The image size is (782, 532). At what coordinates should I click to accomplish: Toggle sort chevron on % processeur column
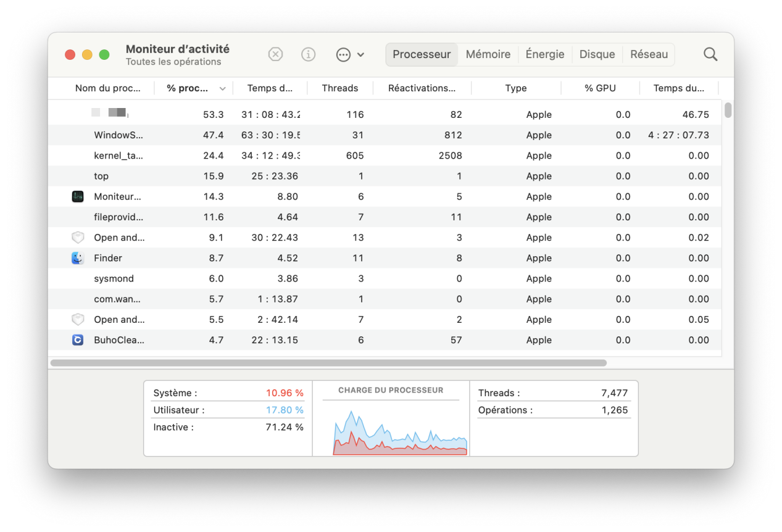(223, 88)
